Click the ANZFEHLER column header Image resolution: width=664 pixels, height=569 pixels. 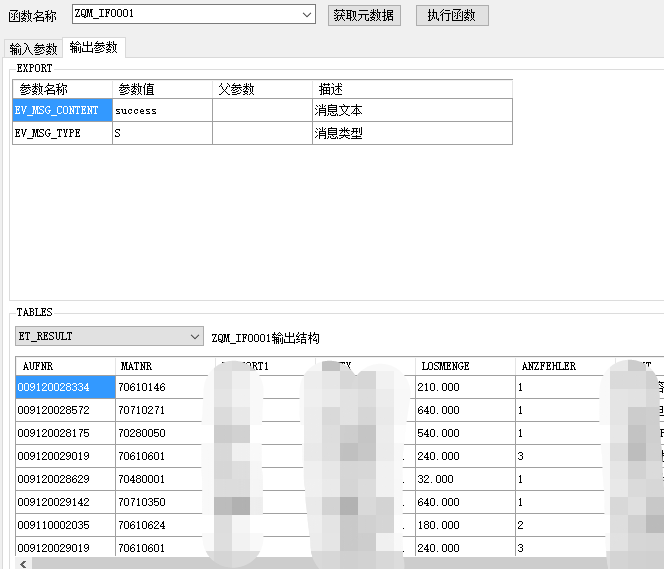(565, 366)
